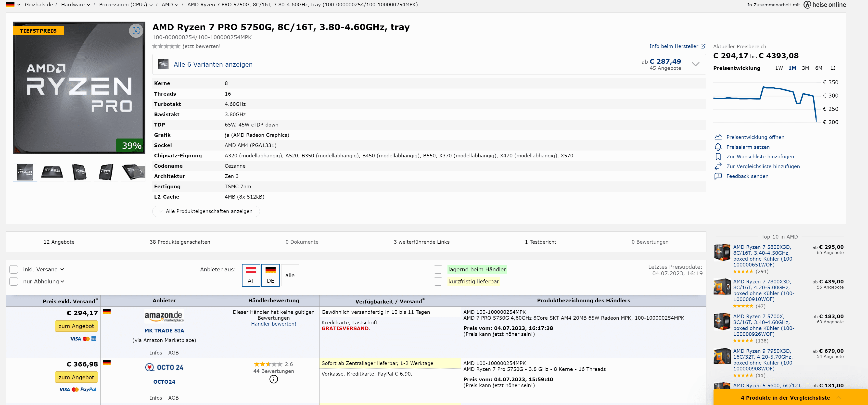This screenshot has height=405, width=868.
Task: Advance thumbnail gallery with next arrow
Action: [141, 172]
